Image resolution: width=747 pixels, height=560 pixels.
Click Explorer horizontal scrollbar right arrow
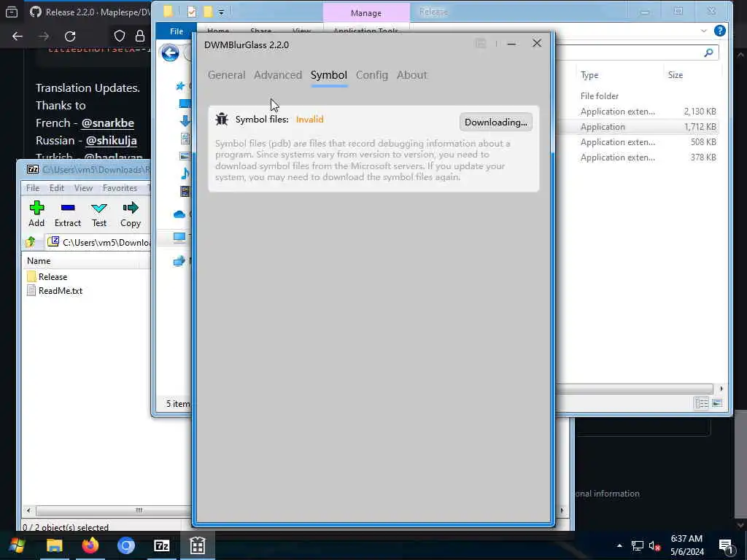click(721, 389)
